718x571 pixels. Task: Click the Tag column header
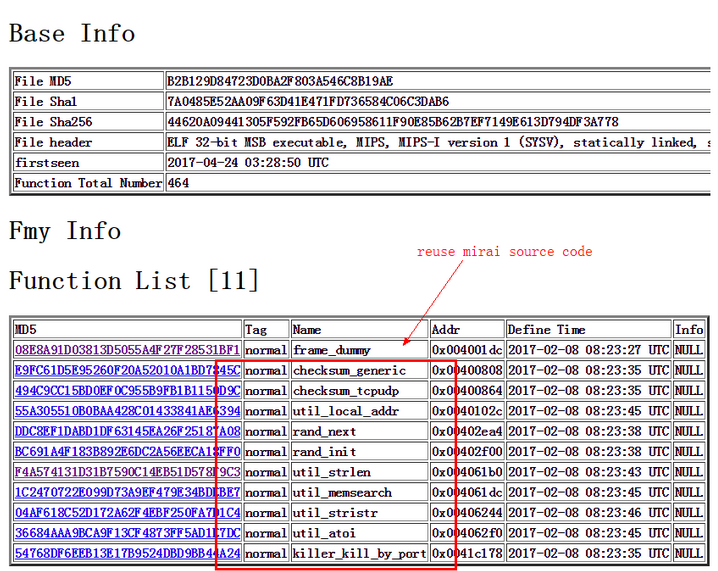pos(266,329)
